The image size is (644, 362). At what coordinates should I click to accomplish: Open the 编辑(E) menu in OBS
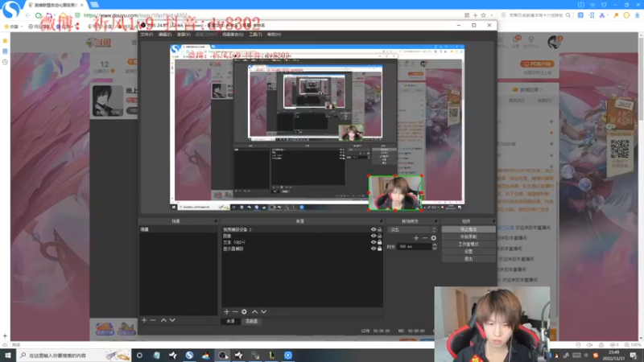165,35
